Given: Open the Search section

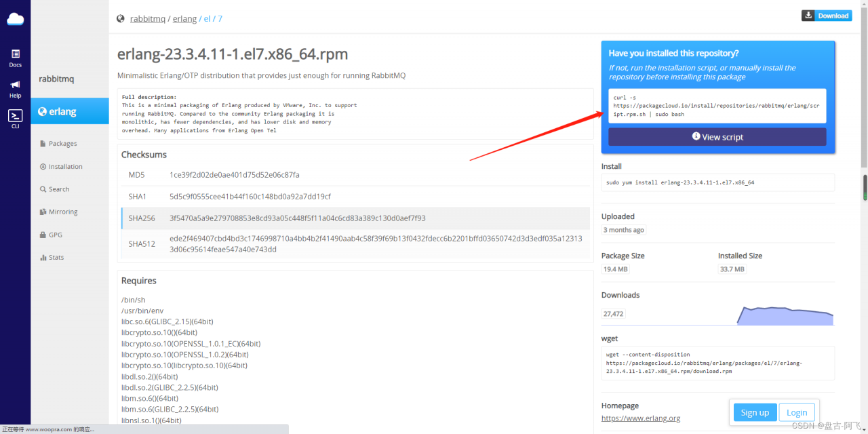Looking at the screenshot, I should [x=55, y=189].
